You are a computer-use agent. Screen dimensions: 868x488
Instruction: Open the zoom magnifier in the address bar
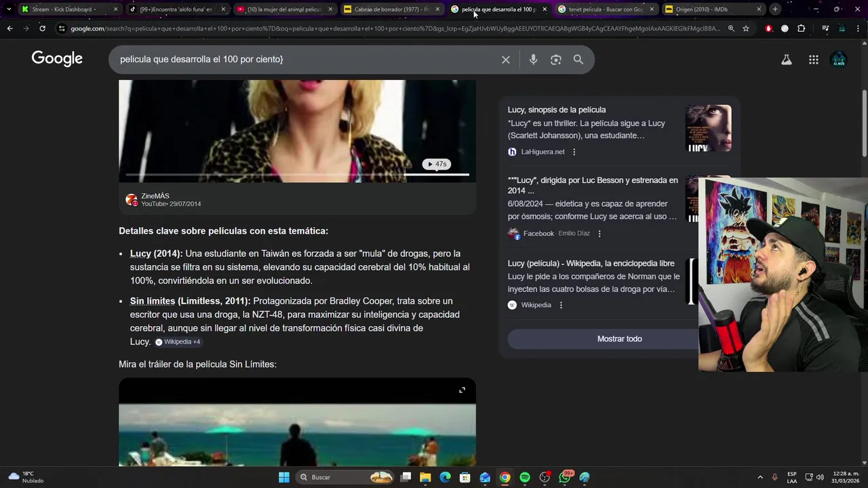pos(731,28)
